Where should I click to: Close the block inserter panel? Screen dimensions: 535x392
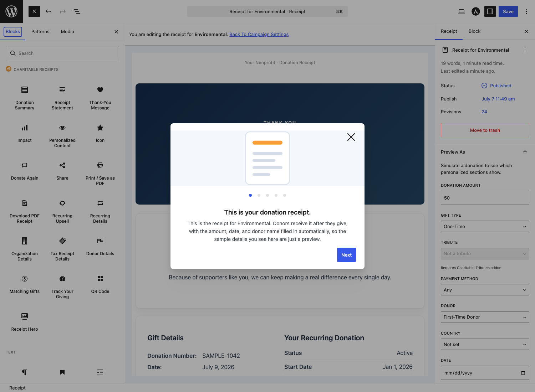pos(116,32)
